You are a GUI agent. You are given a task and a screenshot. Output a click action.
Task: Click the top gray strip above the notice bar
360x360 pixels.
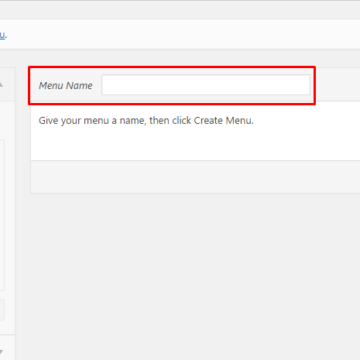click(x=180, y=10)
